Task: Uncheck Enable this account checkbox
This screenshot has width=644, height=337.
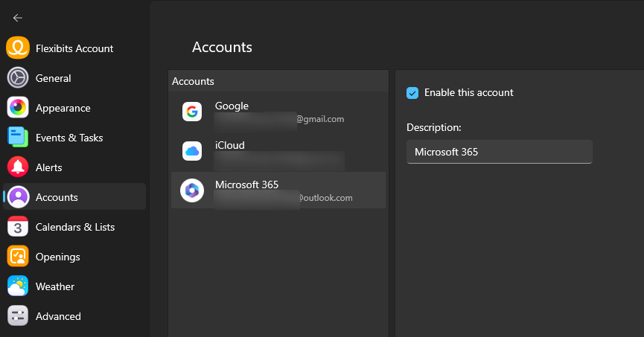Action: click(412, 93)
